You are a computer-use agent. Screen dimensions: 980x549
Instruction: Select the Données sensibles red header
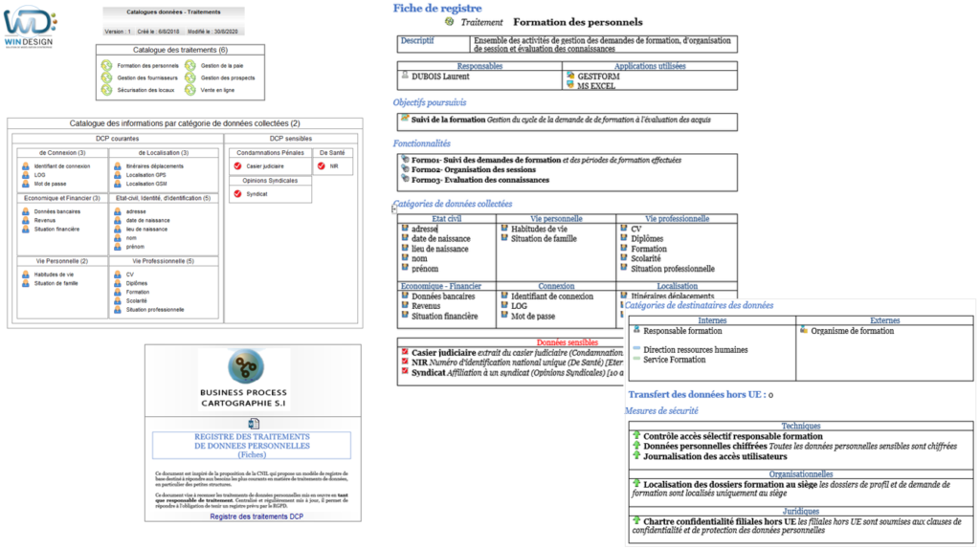(567, 342)
